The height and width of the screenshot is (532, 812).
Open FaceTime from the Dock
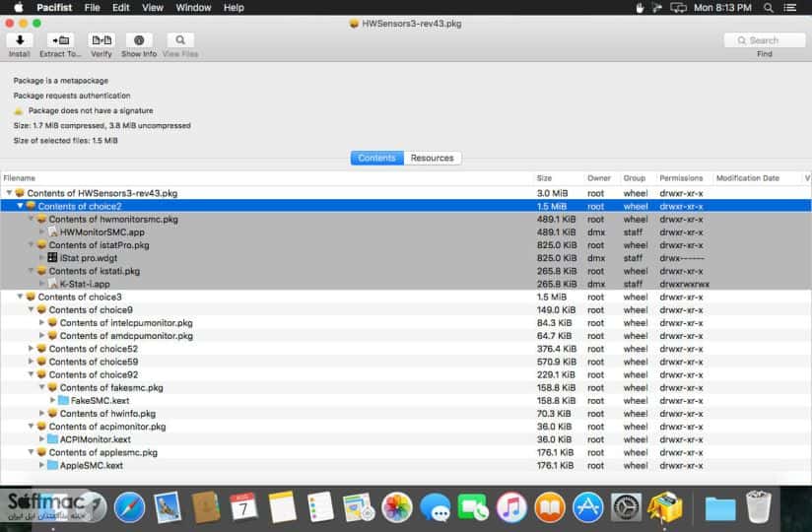coord(473,507)
